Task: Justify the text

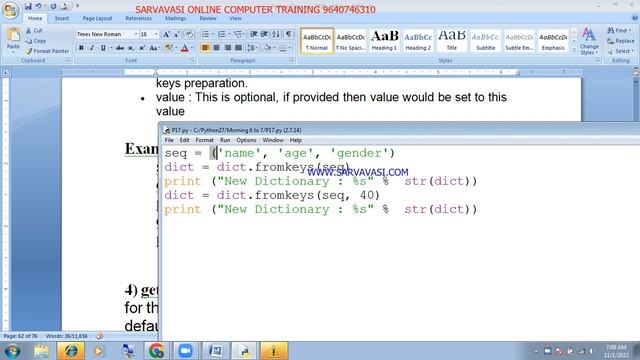Action: click(x=238, y=48)
